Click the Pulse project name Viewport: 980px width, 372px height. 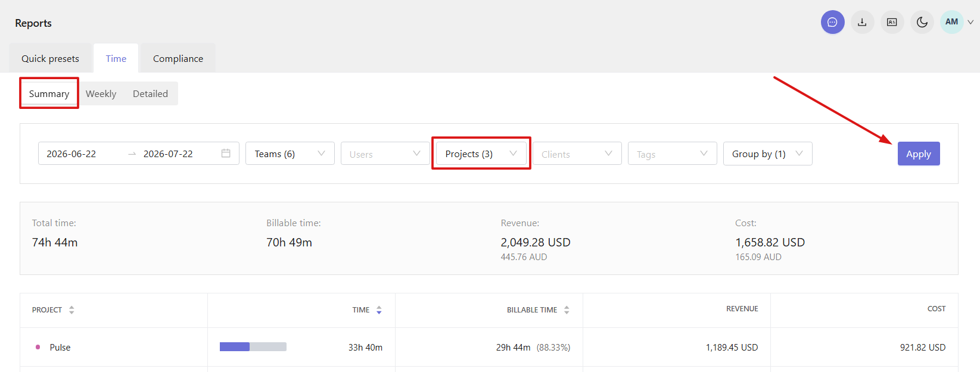[60, 347]
